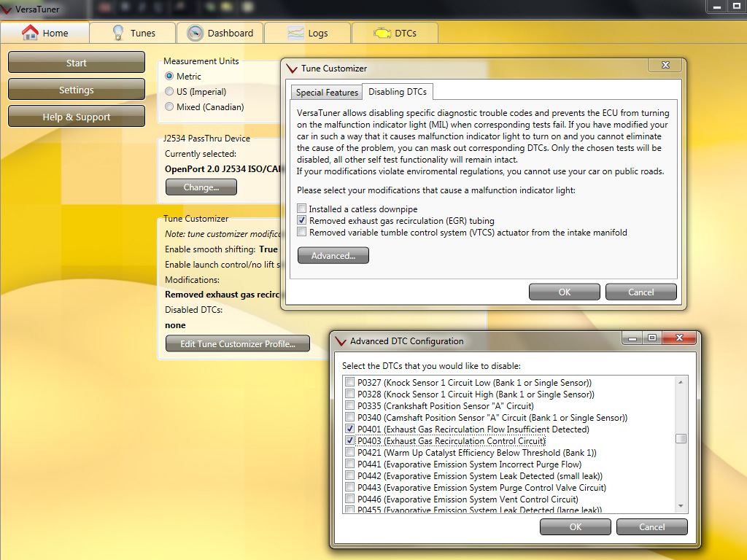The height and width of the screenshot is (560, 747).
Task: Click the lightbulb icon on Tunes tab
Action: 117,32
